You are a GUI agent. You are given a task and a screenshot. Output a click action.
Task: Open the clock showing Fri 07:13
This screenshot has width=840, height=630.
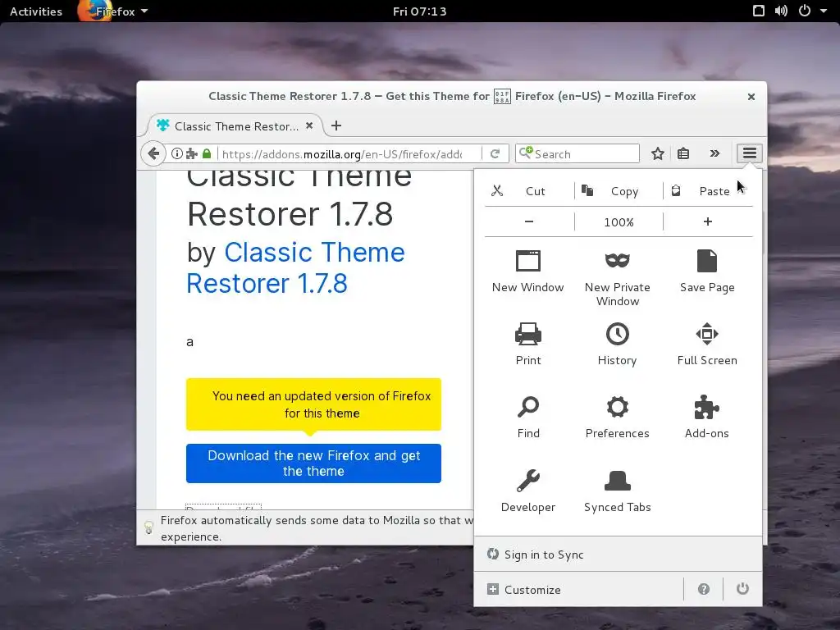pyautogui.click(x=419, y=11)
